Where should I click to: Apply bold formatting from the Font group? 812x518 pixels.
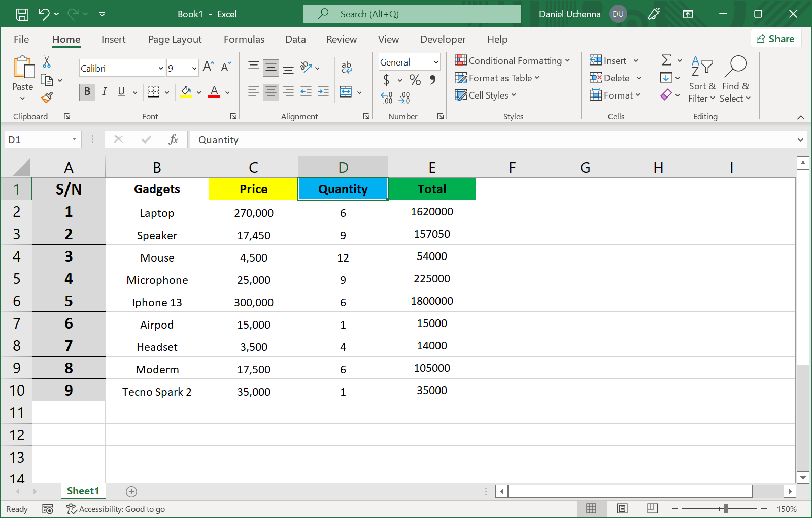[x=87, y=92]
